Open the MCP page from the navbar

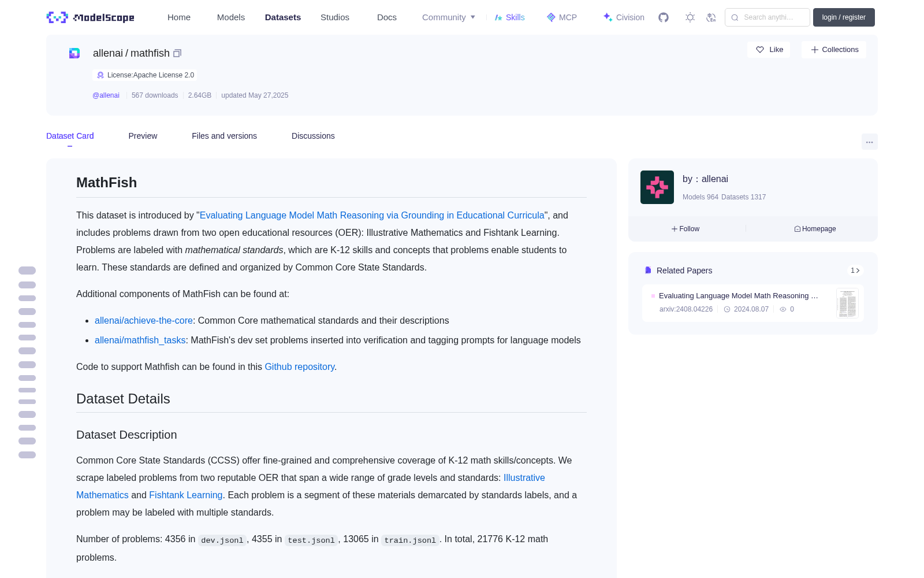[562, 17]
